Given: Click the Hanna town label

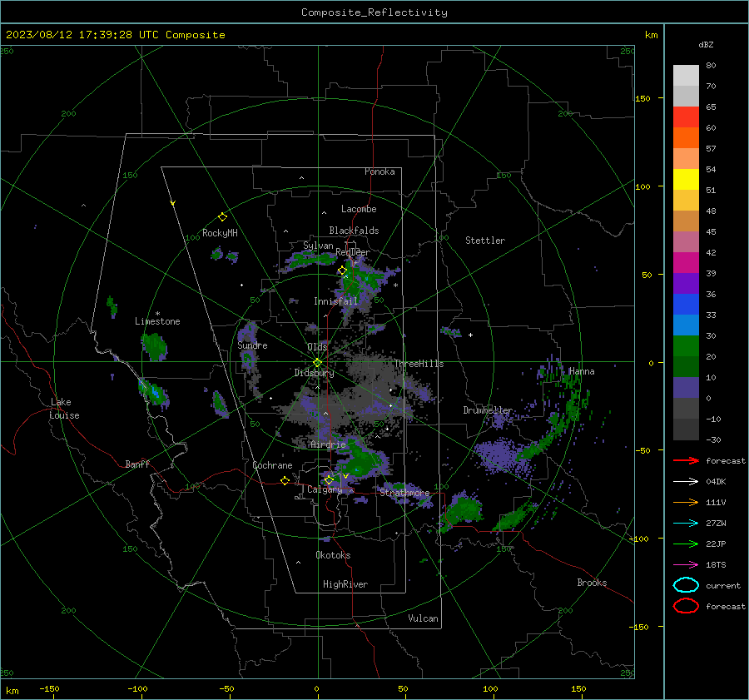Looking at the screenshot, I should (582, 371).
